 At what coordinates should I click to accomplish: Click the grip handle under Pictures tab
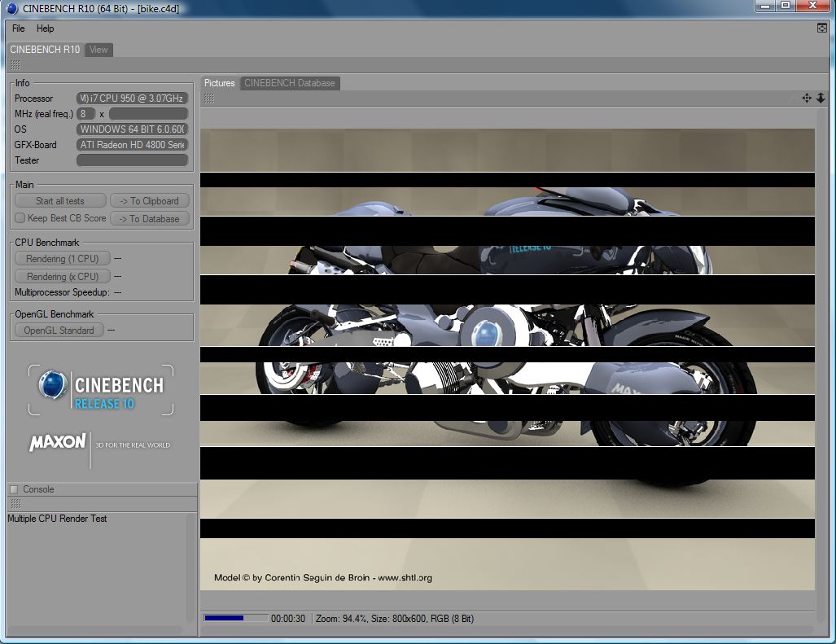click(209, 98)
